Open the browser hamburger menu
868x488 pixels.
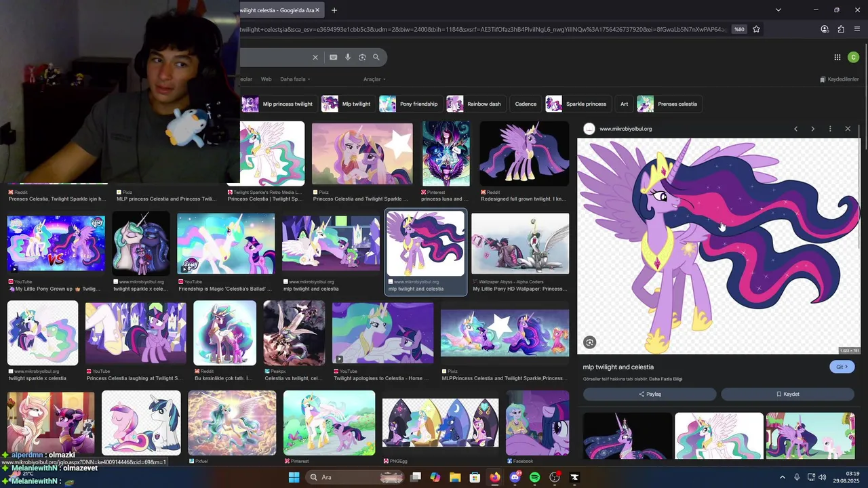pos(857,29)
